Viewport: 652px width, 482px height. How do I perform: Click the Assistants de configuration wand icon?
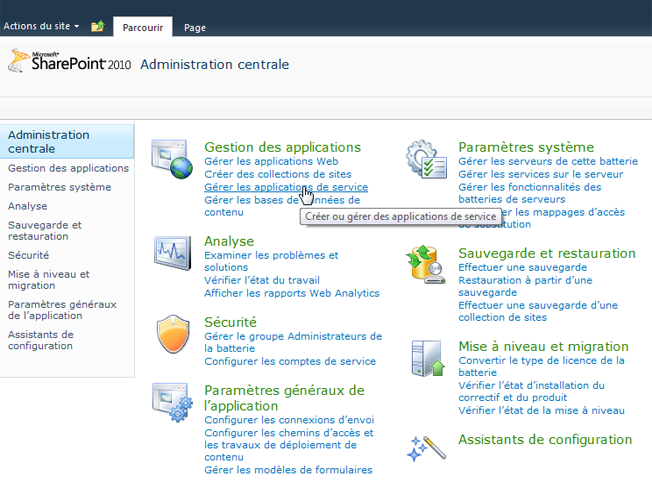[x=426, y=448]
